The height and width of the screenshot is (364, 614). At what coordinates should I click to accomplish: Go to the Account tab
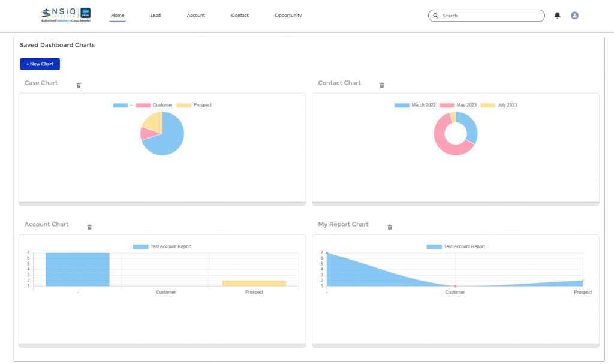(x=196, y=15)
